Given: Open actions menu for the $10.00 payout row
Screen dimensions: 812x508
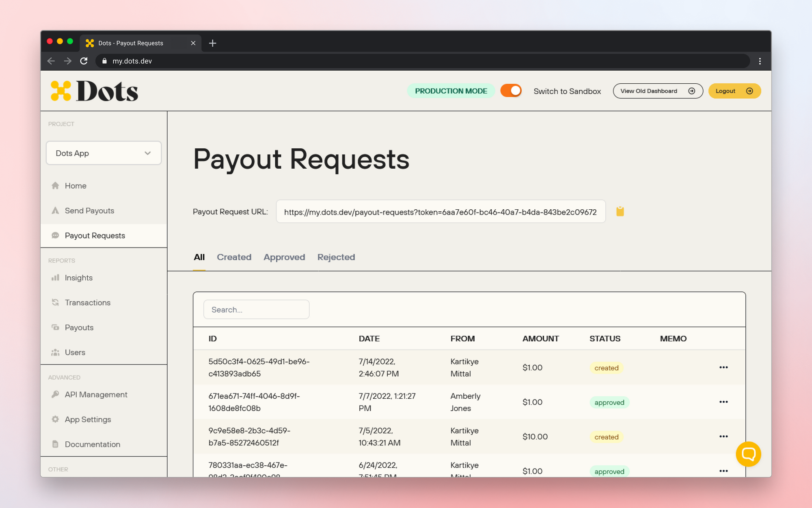Looking at the screenshot, I should (723, 436).
